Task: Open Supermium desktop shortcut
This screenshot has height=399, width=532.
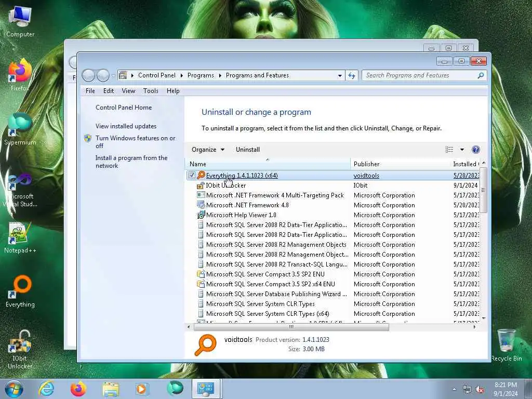Action: point(20,129)
